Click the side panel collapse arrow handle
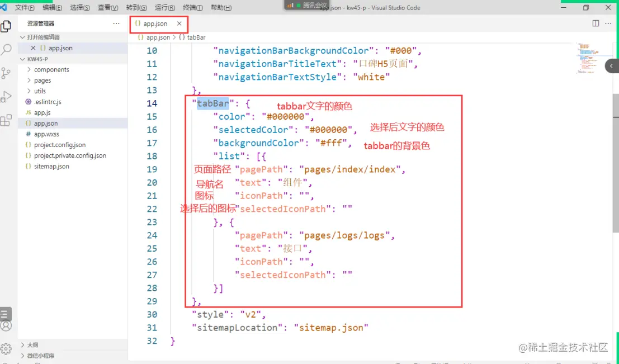The image size is (619, 364). click(612, 66)
